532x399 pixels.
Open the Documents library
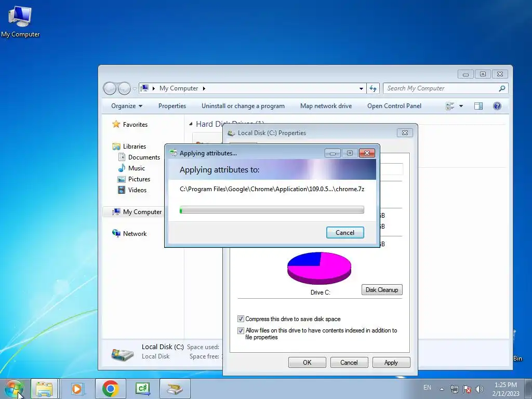pos(139,157)
